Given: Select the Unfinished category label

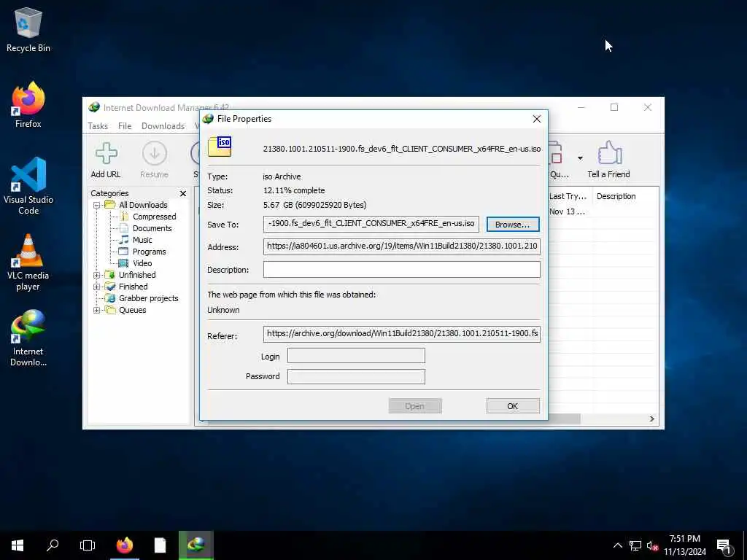Looking at the screenshot, I should [x=137, y=275].
